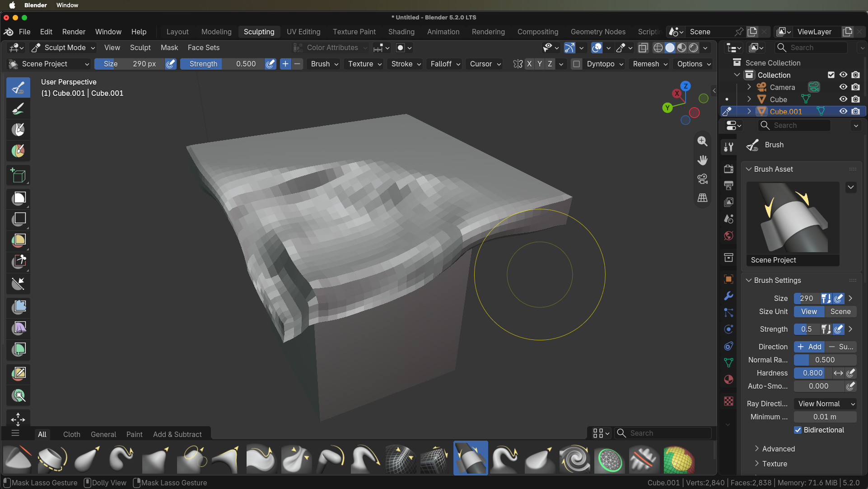Expand the Cube tree item
The height and width of the screenshot is (489, 868).
[749, 99]
